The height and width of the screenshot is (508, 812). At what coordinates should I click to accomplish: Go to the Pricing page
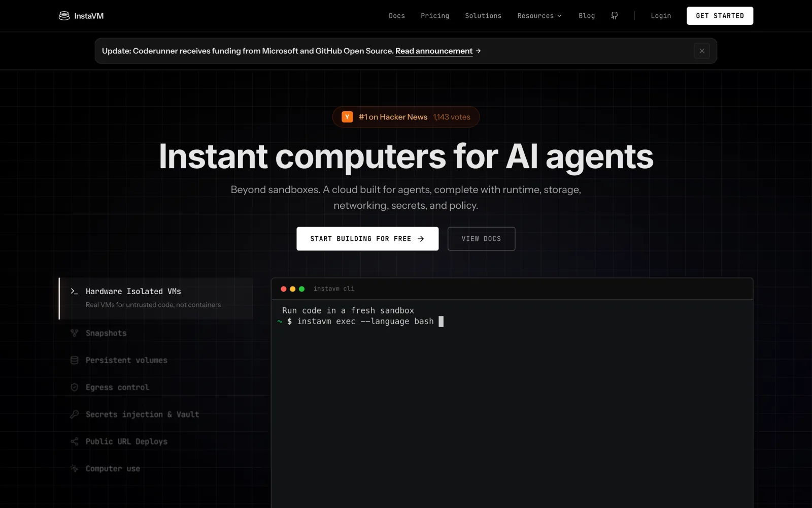pyautogui.click(x=435, y=16)
